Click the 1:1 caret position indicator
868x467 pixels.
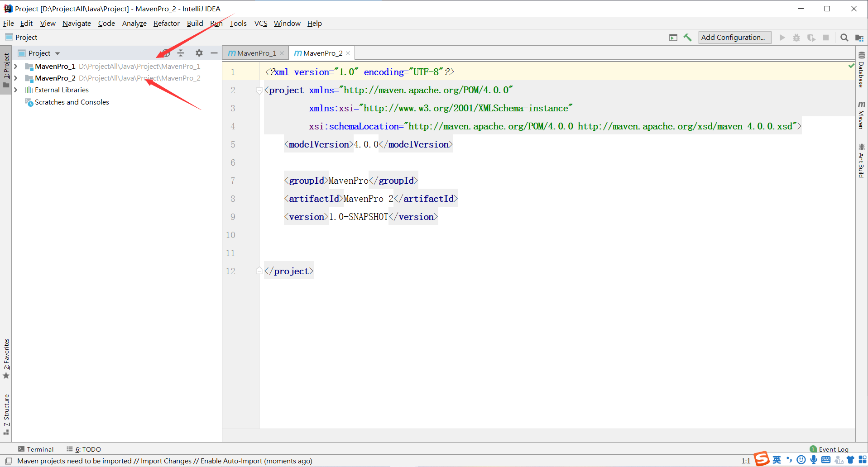[x=746, y=461]
